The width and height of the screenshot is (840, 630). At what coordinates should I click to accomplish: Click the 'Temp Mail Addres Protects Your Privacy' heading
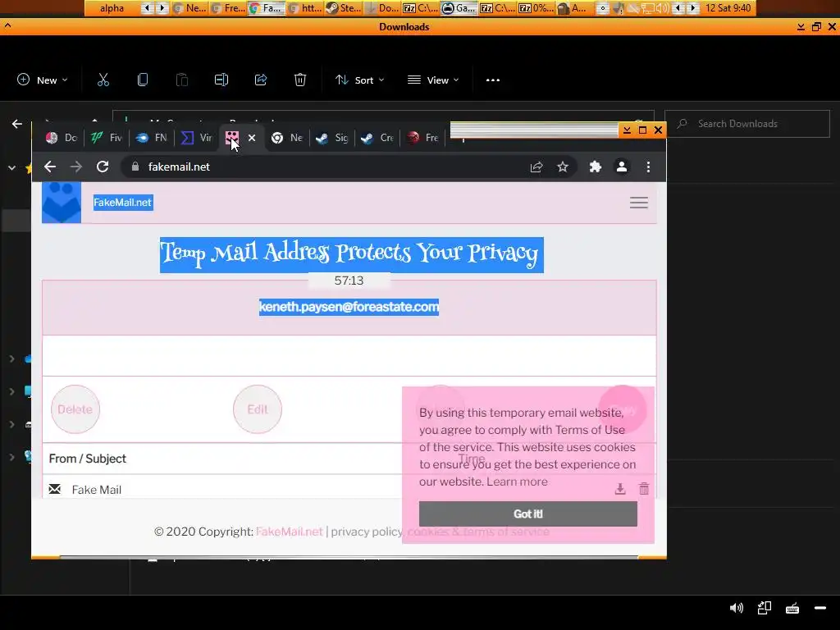[351, 254]
